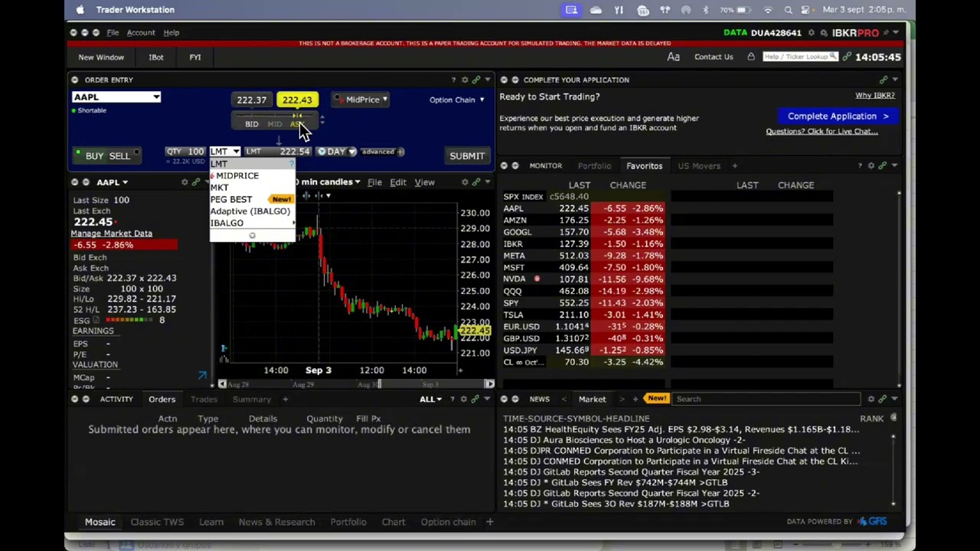Screen dimensions: 980x551
Task: Click Monitor panel help question mark
Action: pyautogui.click(x=860, y=166)
